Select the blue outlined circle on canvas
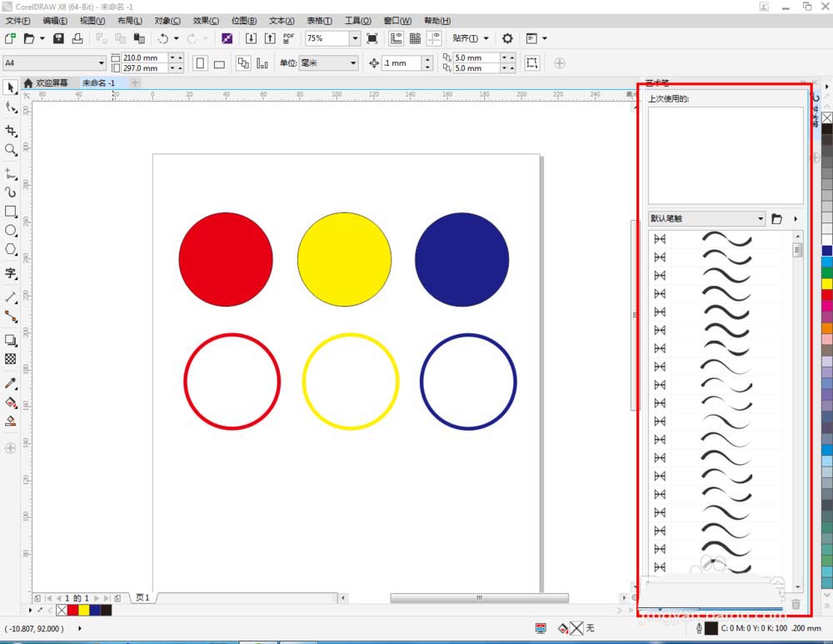The width and height of the screenshot is (833, 644). click(468, 382)
